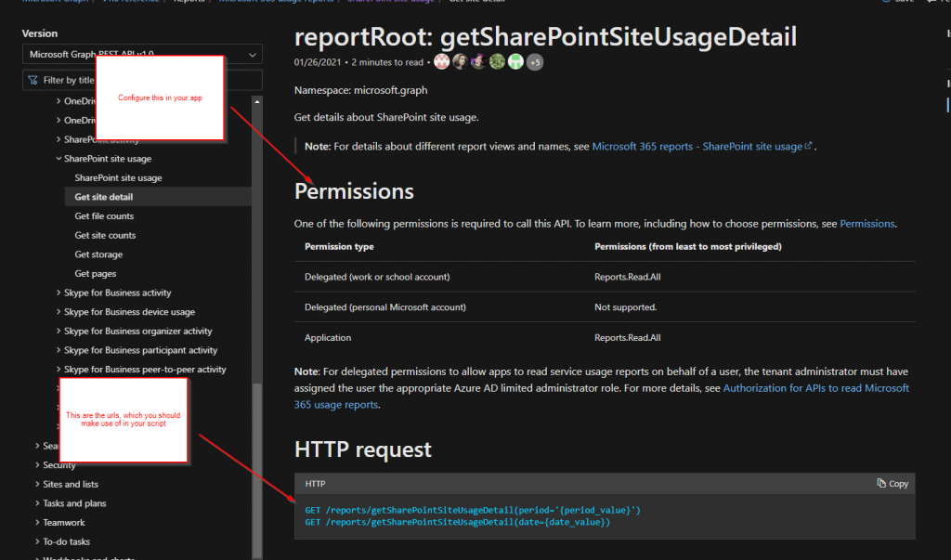951x560 pixels.
Task: Select Get pages in the sidebar
Action: tap(98, 272)
